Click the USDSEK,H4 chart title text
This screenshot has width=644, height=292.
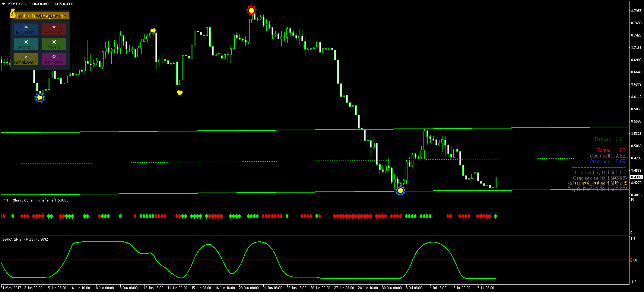pyautogui.click(x=16, y=4)
